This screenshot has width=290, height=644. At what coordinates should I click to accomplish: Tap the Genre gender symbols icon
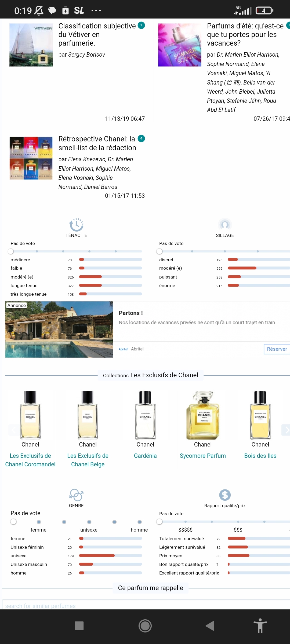(76, 495)
